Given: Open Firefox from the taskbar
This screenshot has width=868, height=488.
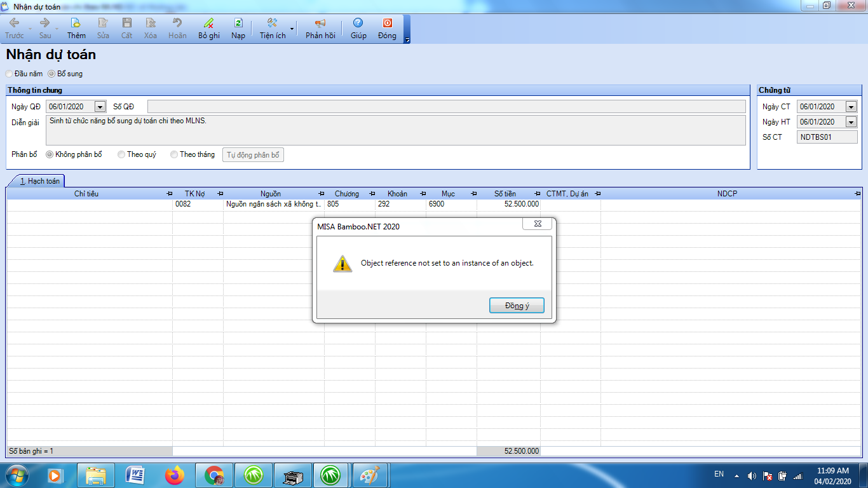Looking at the screenshot, I should (173, 475).
